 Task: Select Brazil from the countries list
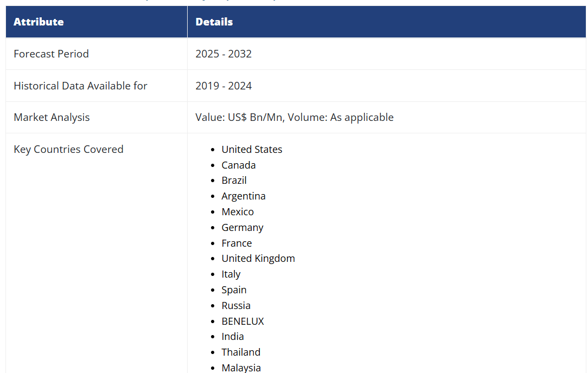(x=234, y=180)
